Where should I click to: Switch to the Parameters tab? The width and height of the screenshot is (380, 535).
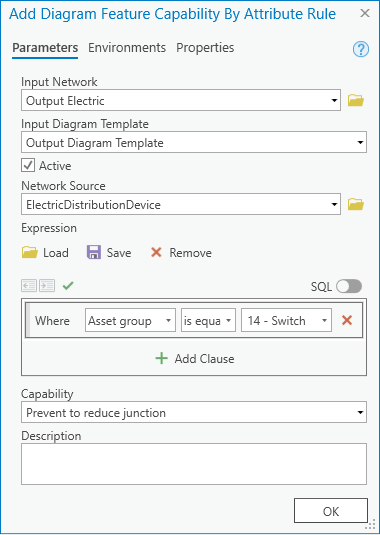(x=45, y=48)
